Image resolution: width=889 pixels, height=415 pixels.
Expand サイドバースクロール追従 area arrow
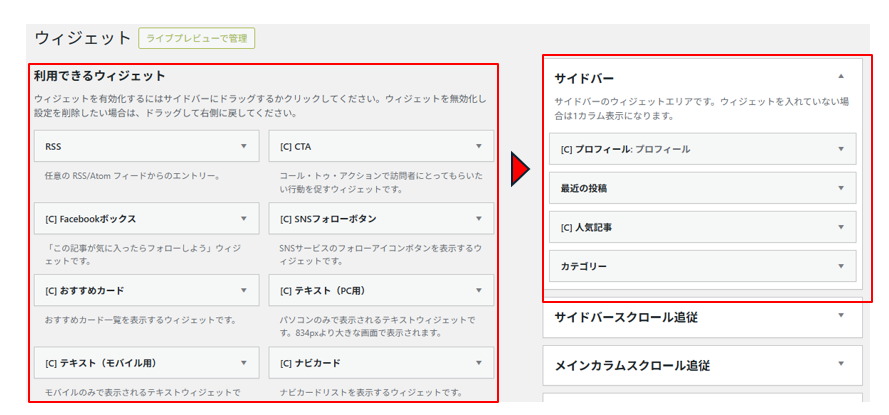(x=841, y=315)
